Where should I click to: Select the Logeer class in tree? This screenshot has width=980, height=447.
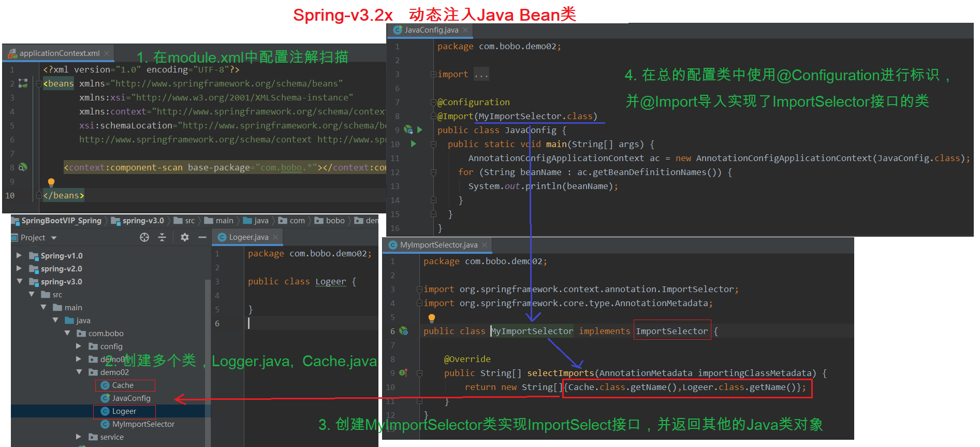[x=119, y=411]
